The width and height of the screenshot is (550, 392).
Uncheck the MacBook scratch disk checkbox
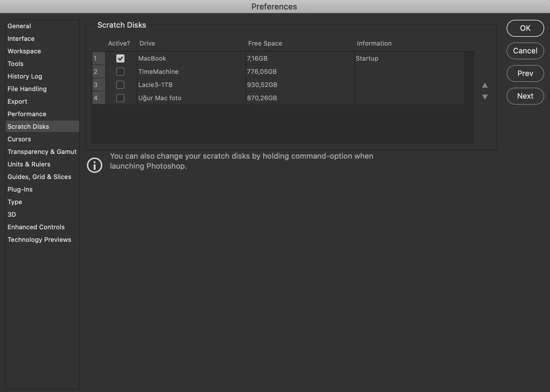tap(120, 58)
